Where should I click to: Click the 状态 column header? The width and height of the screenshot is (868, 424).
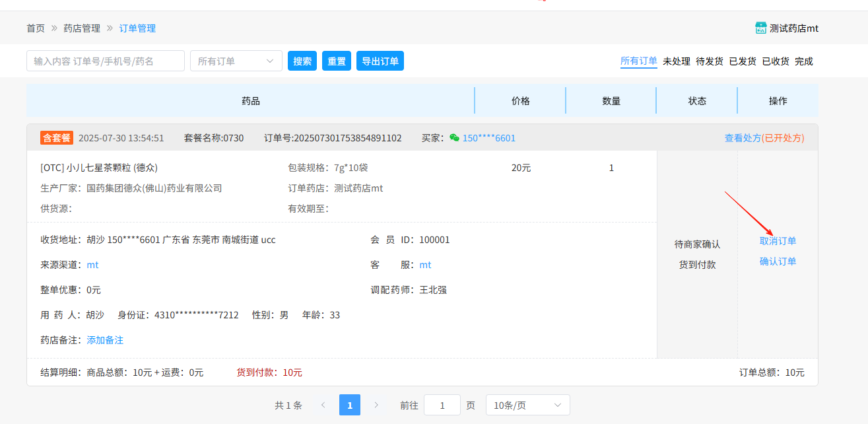click(697, 101)
